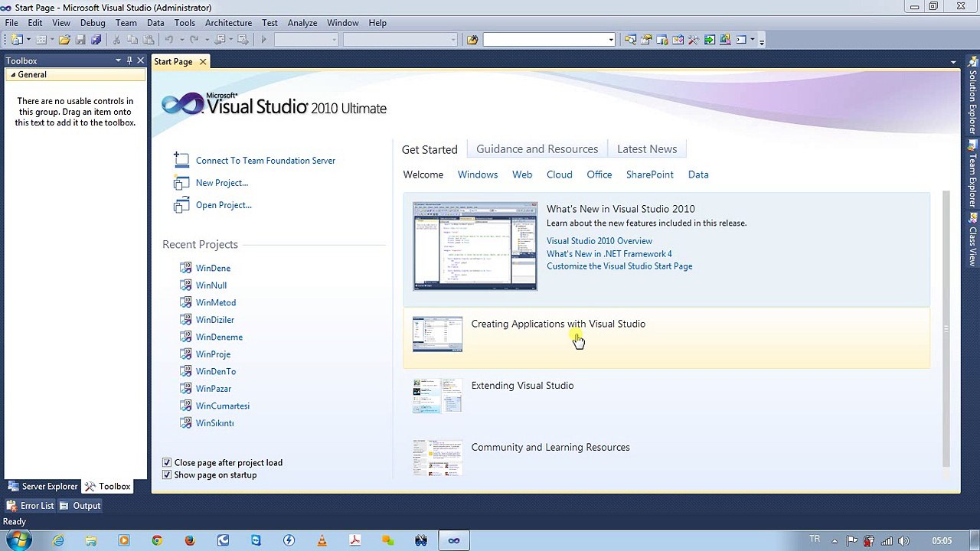This screenshot has width=980, height=551.
Task: Toggle the Toolbox panel auto-hide pin
Action: point(129,60)
